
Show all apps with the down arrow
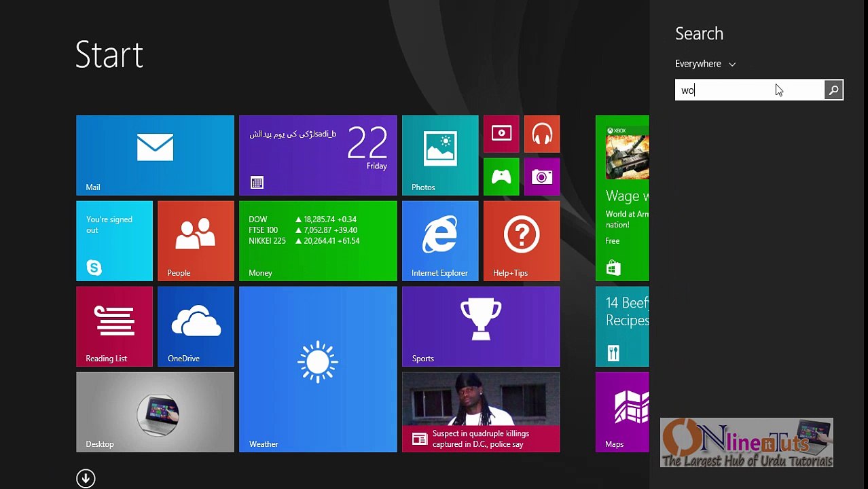point(86,478)
